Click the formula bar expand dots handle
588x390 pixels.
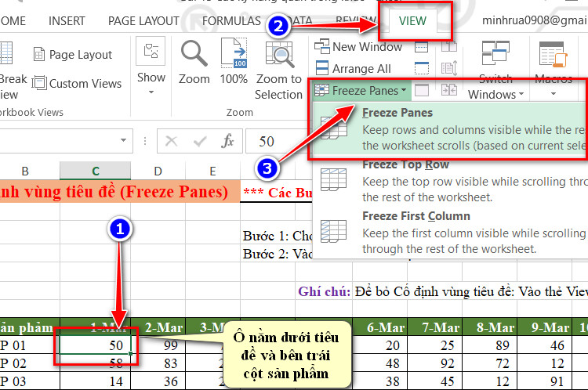click(145, 141)
